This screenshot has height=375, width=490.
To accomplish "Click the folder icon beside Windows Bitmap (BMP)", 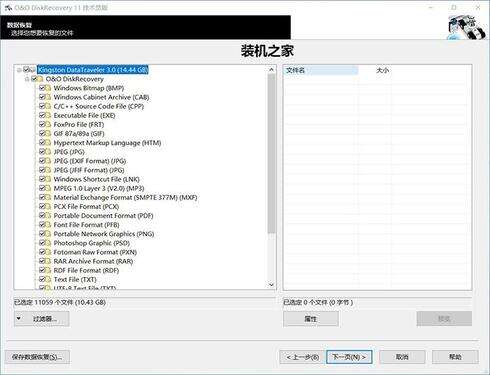I will point(48,88).
